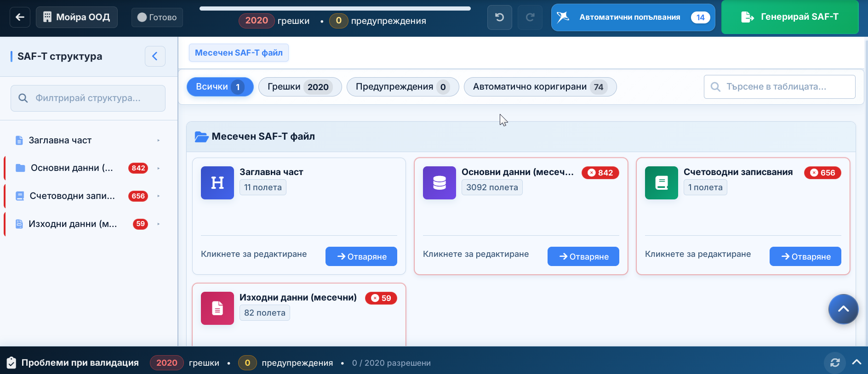Screen dimensions: 868x374
Task: Click the 14 automatic fills badge
Action: point(700,17)
